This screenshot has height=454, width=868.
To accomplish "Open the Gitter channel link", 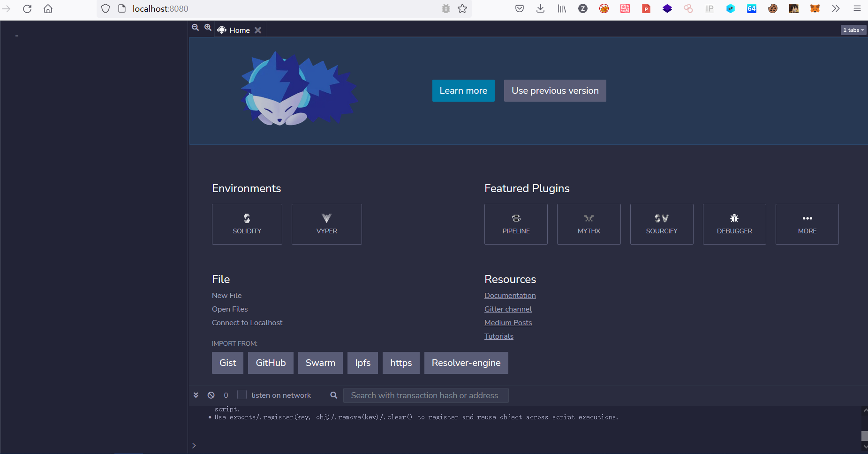I will [508, 309].
